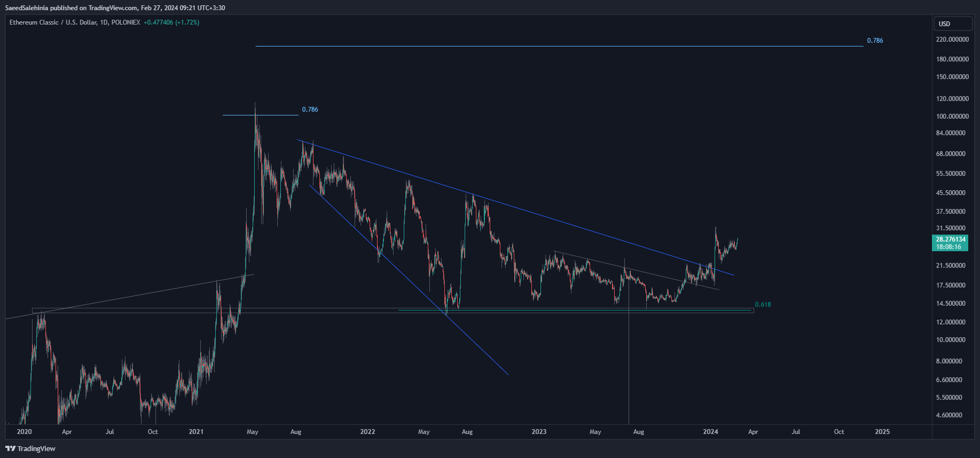Click the 2025 label on time axis
The width and height of the screenshot is (980, 458).
tap(882, 432)
